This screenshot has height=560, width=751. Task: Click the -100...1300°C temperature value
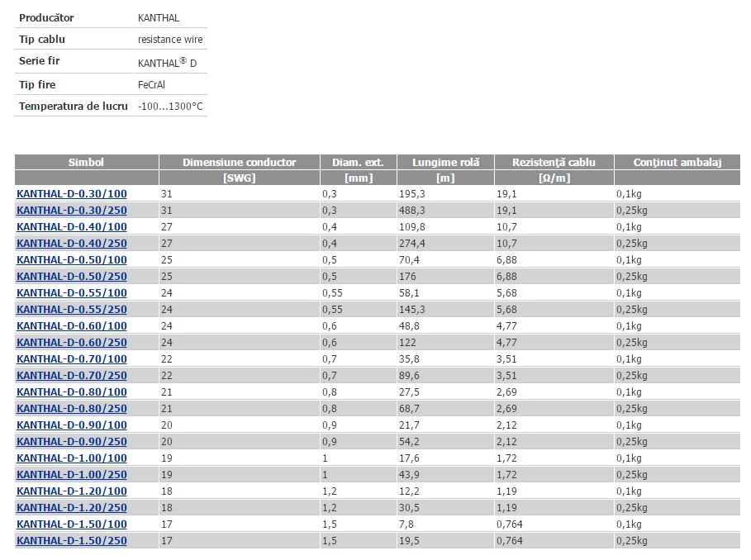(x=170, y=107)
